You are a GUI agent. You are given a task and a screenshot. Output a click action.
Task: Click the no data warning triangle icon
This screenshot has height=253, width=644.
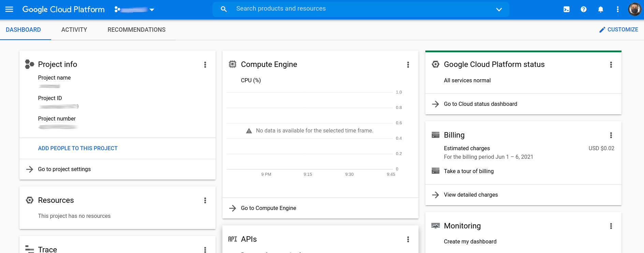coord(249,131)
